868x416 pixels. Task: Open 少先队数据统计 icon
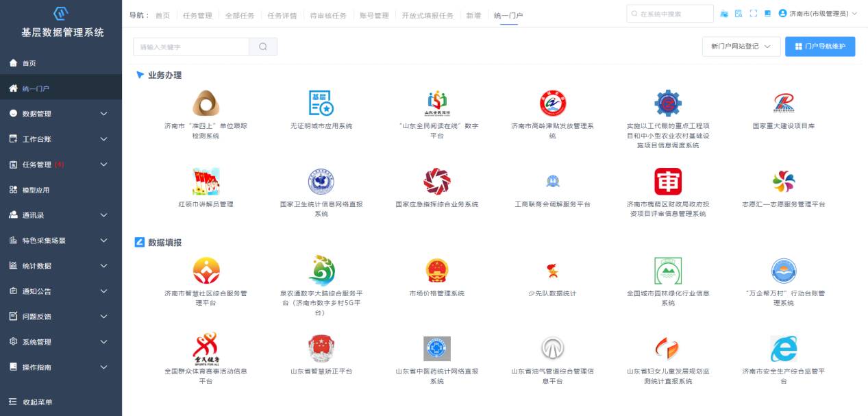pyautogui.click(x=552, y=271)
